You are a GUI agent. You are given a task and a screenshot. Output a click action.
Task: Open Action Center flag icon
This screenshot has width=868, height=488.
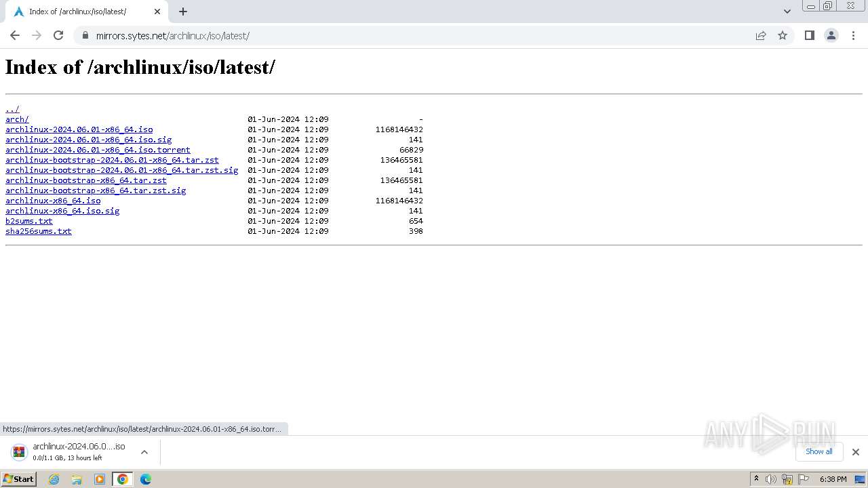point(804,479)
